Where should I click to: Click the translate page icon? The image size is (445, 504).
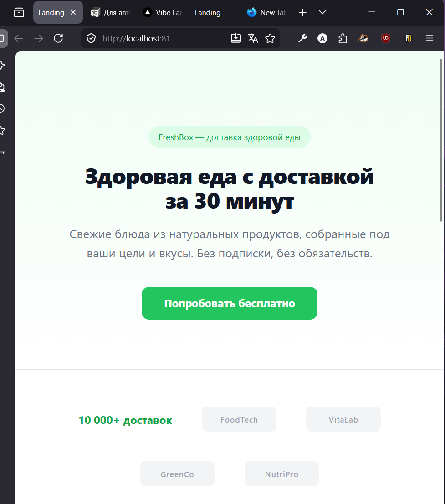[x=253, y=38]
